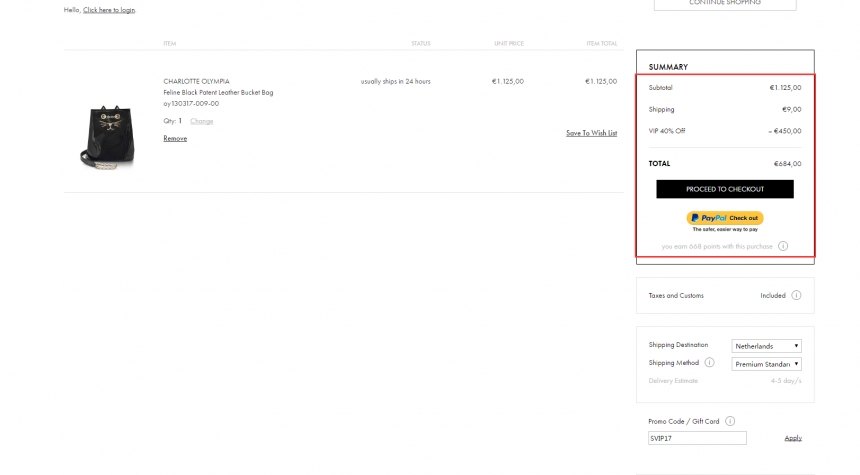Click the Delivery Estimate 4-5 day/s value

point(785,381)
